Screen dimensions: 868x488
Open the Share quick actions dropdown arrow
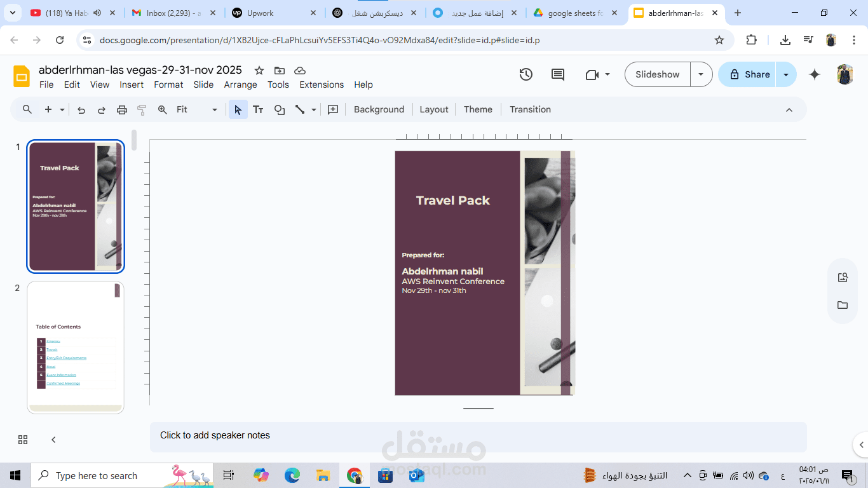coord(786,74)
